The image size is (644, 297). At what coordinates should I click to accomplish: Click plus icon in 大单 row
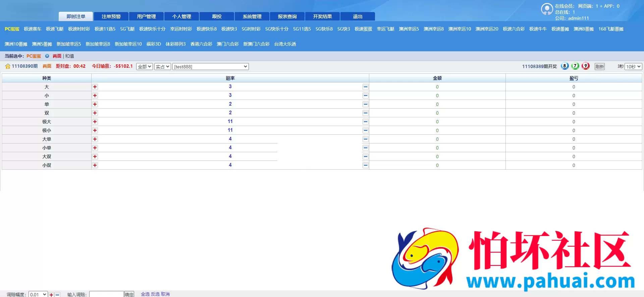(95, 139)
